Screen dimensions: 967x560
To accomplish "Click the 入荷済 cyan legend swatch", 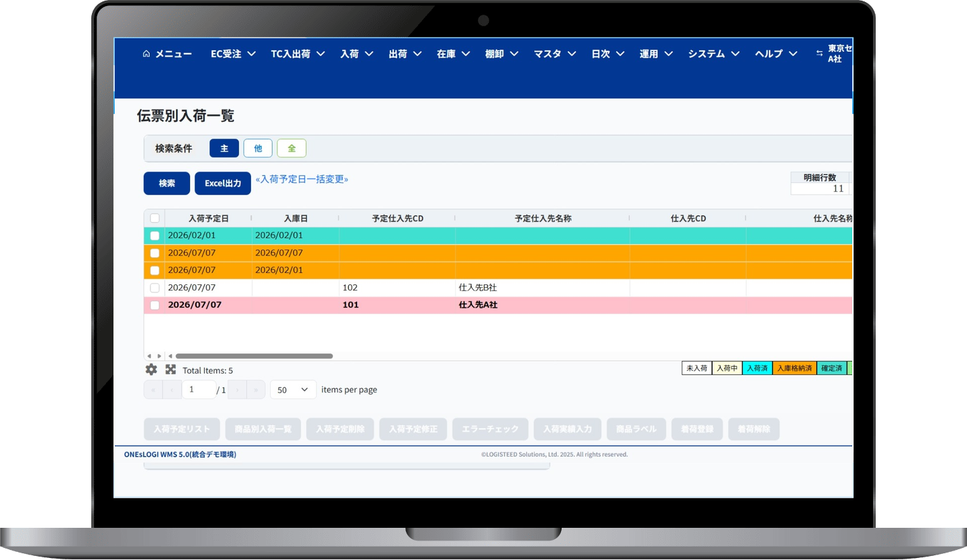I will coord(758,368).
